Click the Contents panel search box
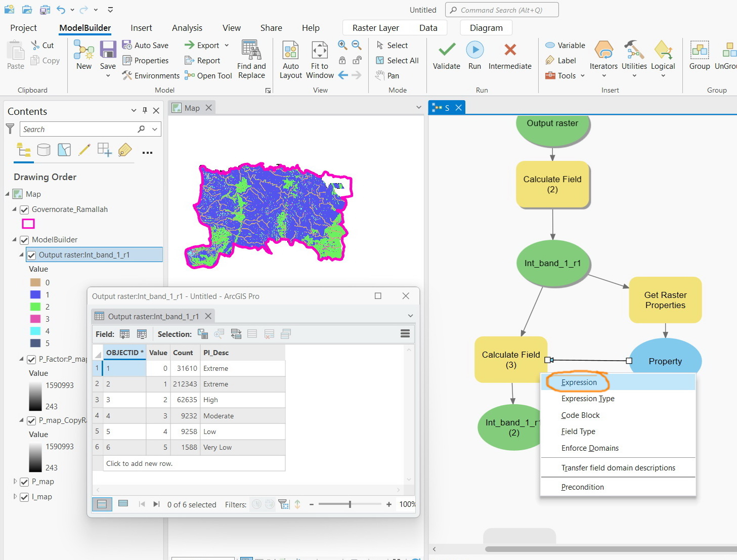The image size is (737, 560). [x=81, y=129]
